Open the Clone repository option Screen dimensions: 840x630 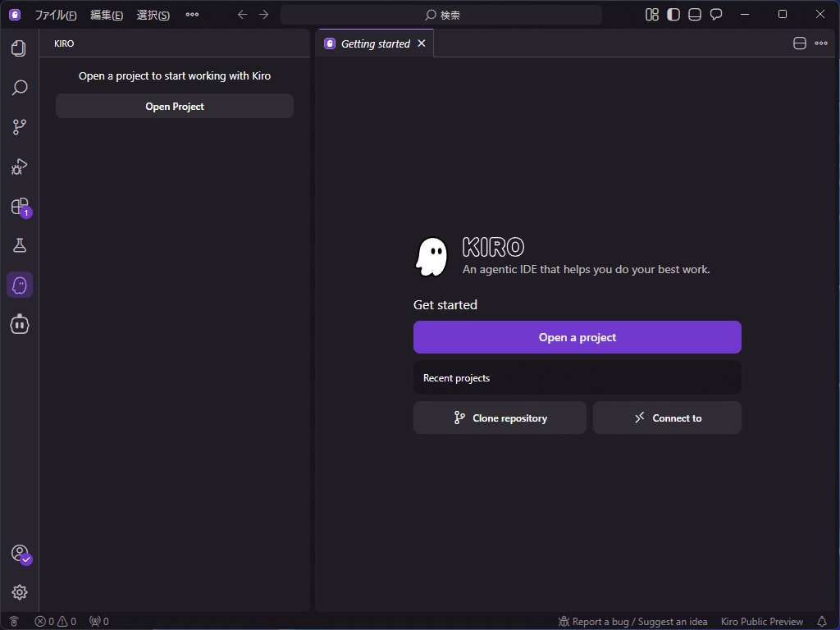click(500, 418)
